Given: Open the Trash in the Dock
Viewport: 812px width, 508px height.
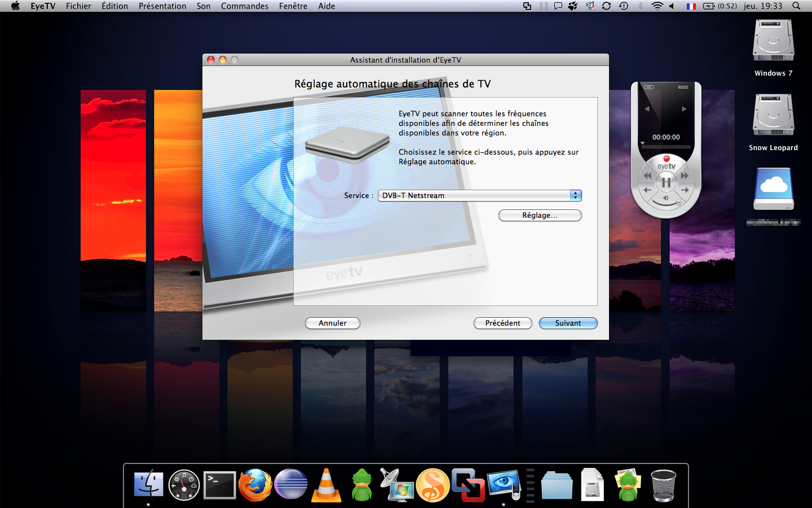Looking at the screenshot, I should [x=663, y=485].
